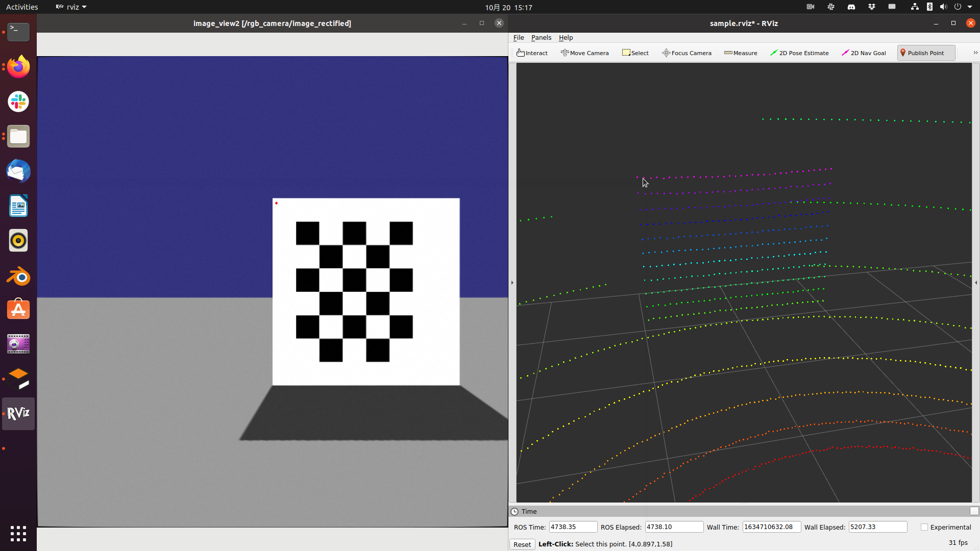Open the rviz app menu dropdown

click(x=71, y=7)
